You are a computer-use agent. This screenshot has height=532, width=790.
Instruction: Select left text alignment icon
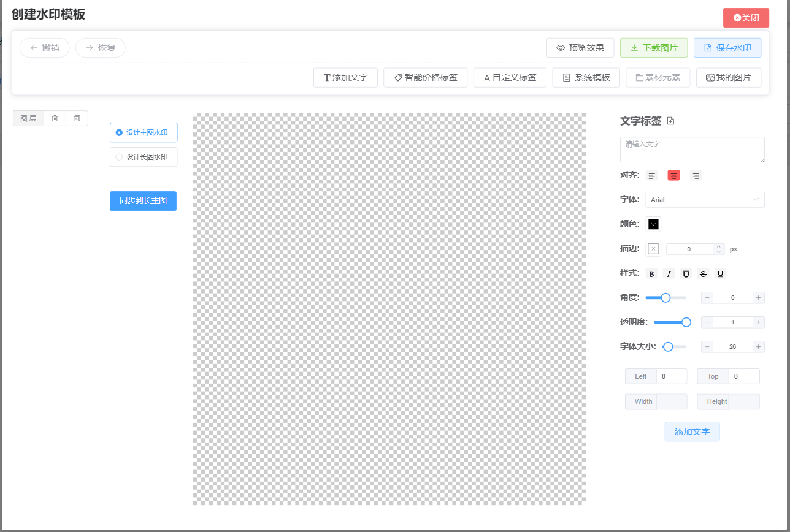click(651, 176)
